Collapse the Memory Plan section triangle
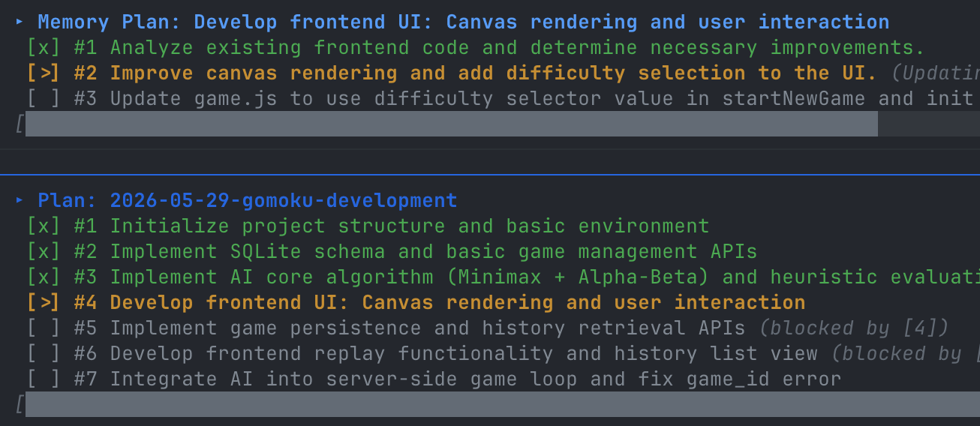This screenshot has width=980, height=426. (x=20, y=22)
